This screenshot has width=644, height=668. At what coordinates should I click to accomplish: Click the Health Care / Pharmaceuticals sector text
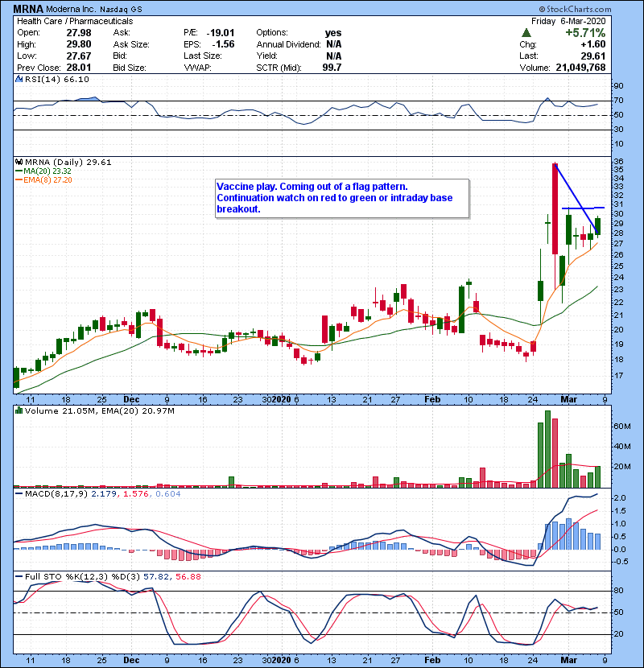coord(75,21)
